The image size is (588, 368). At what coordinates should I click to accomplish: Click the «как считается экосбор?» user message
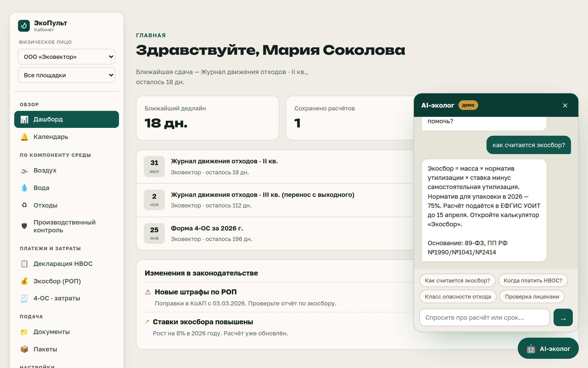click(x=529, y=145)
